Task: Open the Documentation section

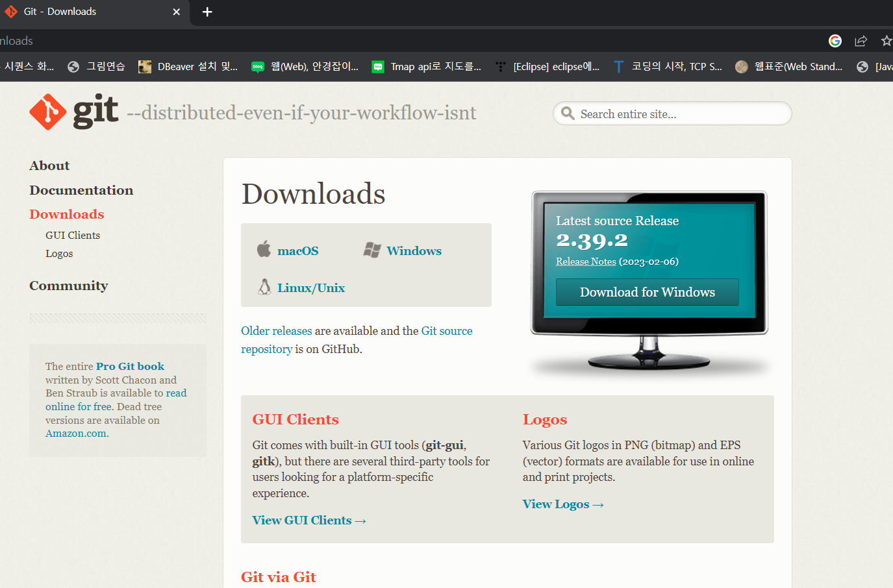Action: click(81, 190)
